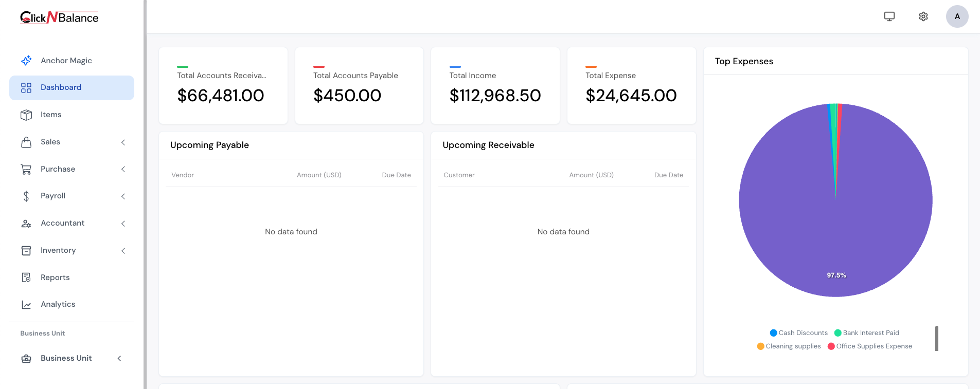Toggle Cash Discounts legend entry

click(798, 333)
